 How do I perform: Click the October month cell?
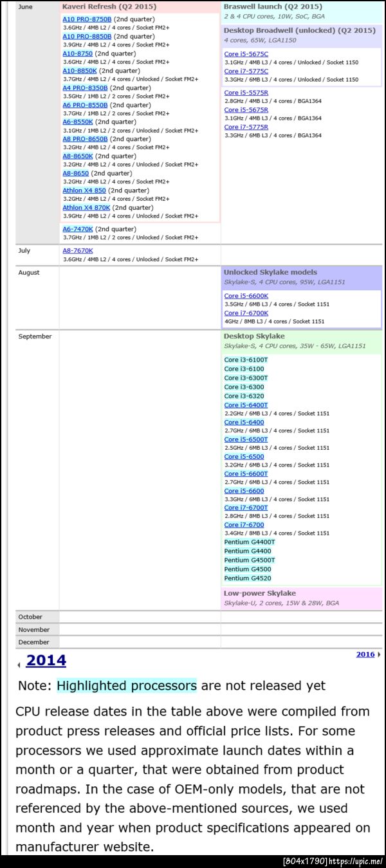pyautogui.click(x=37, y=617)
